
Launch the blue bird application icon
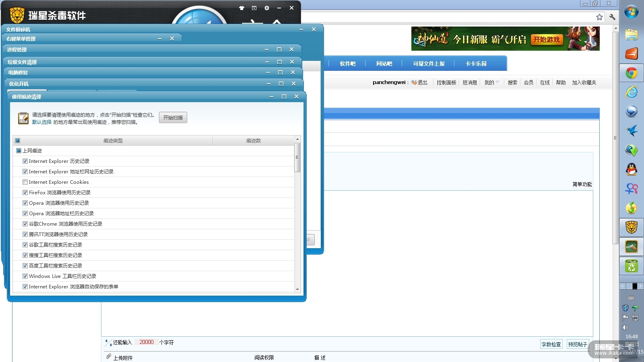click(x=632, y=130)
